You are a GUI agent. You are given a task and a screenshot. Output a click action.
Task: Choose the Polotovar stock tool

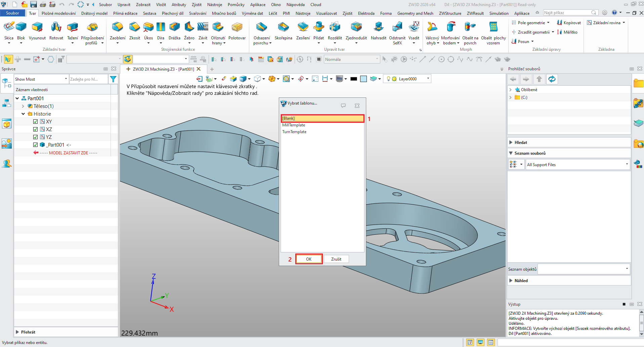(x=237, y=31)
